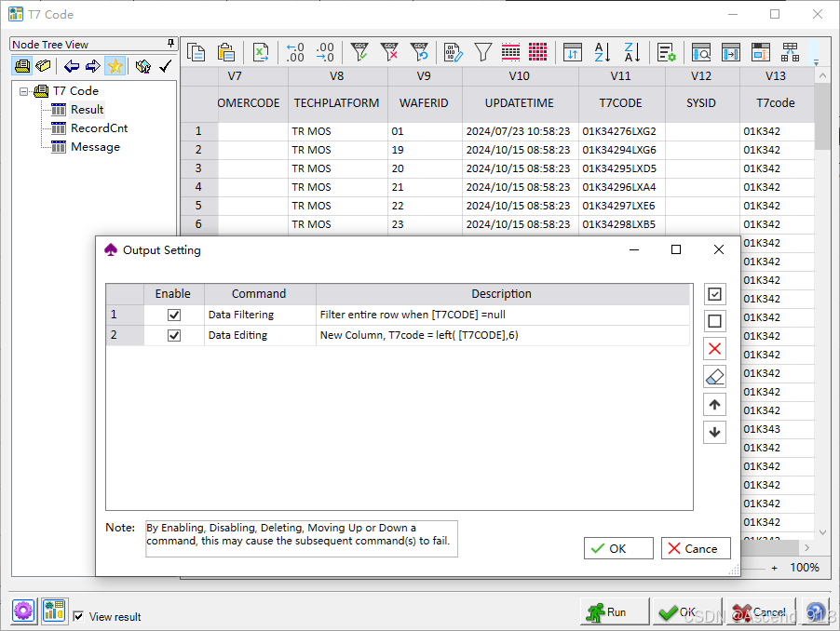Click OK at the bottom of the T7 Code window
The width and height of the screenshot is (840, 631).
(x=687, y=612)
